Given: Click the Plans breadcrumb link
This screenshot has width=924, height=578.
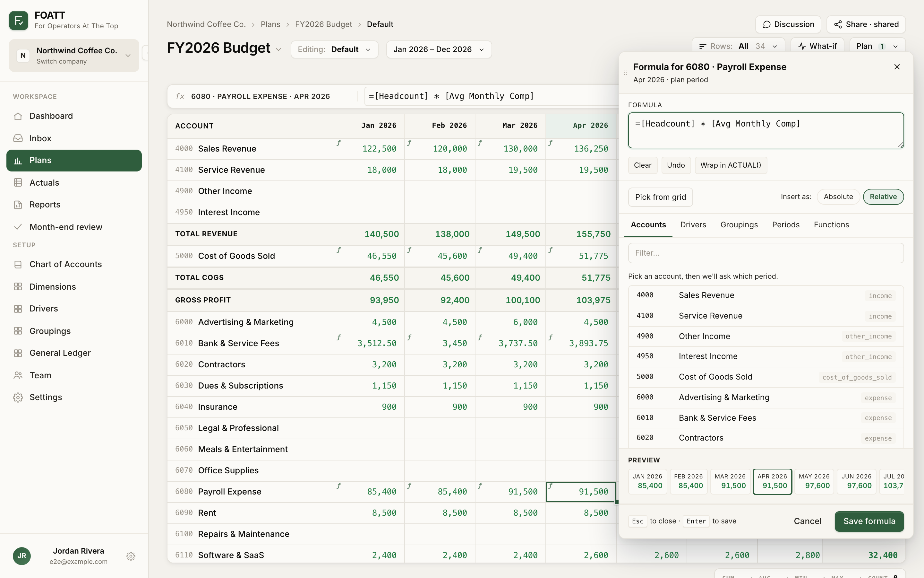Looking at the screenshot, I should point(270,24).
